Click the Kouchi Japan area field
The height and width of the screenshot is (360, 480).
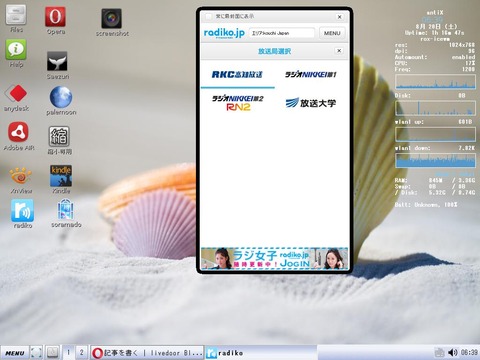tap(282, 33)
